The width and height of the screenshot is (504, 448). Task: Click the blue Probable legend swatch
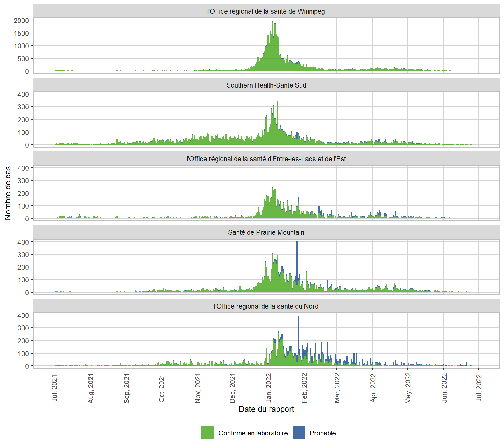299,433
